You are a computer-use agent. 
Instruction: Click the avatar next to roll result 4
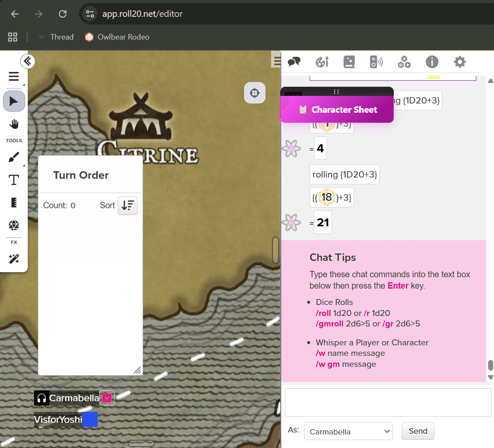point(292,148)
